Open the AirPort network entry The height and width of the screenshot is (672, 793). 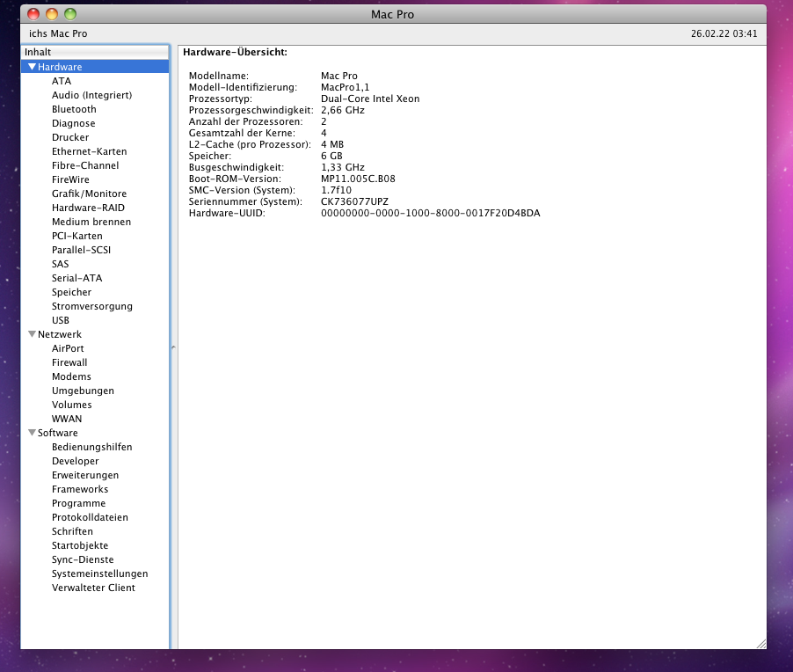point(68,348)
